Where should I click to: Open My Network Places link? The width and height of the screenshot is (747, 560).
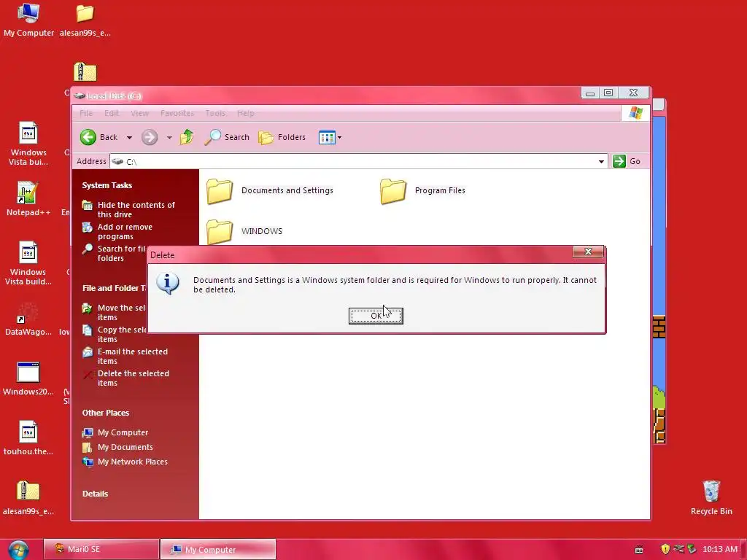(133, 462)
